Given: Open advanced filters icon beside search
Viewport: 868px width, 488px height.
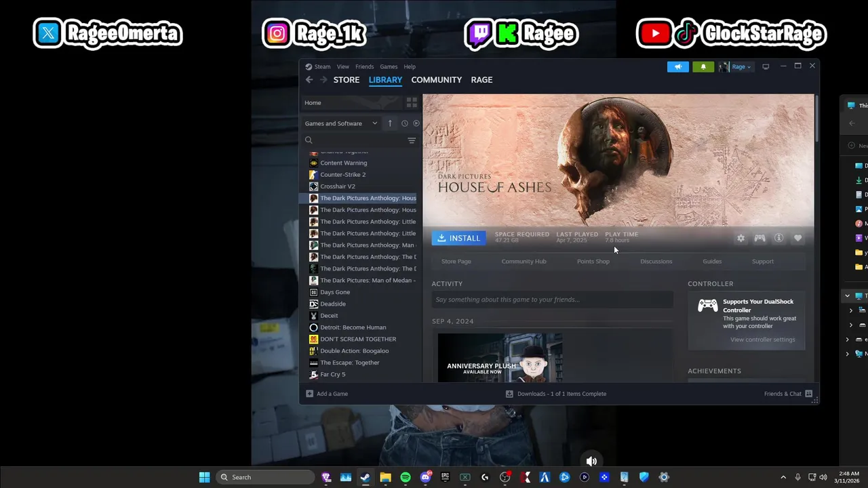Looking at the screenshot, I should [x=412, y=140].
